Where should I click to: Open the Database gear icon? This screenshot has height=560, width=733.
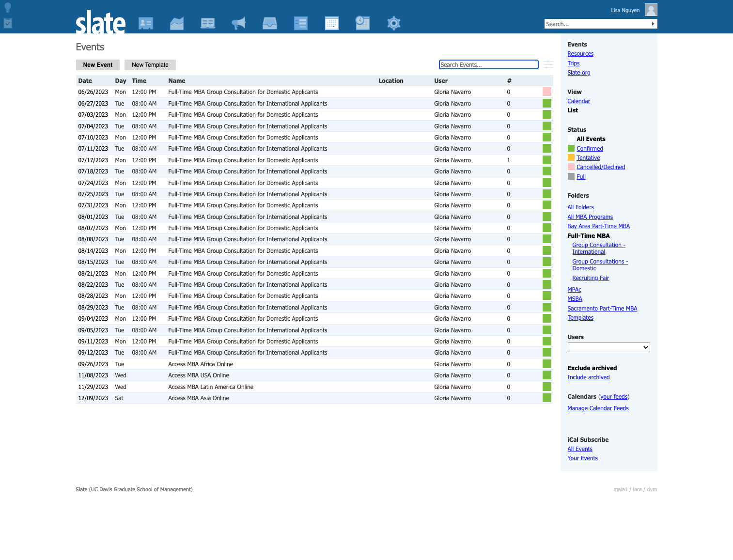(x=394, y=23)
